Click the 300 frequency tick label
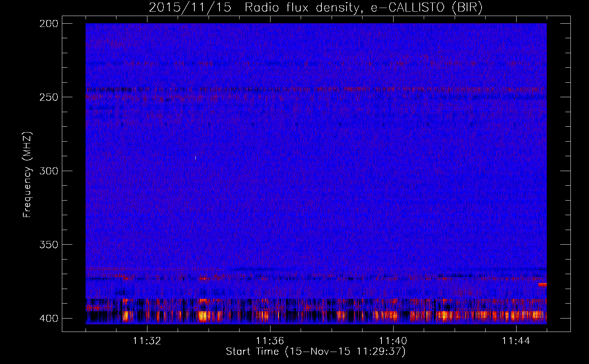This screenshot has width=589, height=364. point(48,171)
